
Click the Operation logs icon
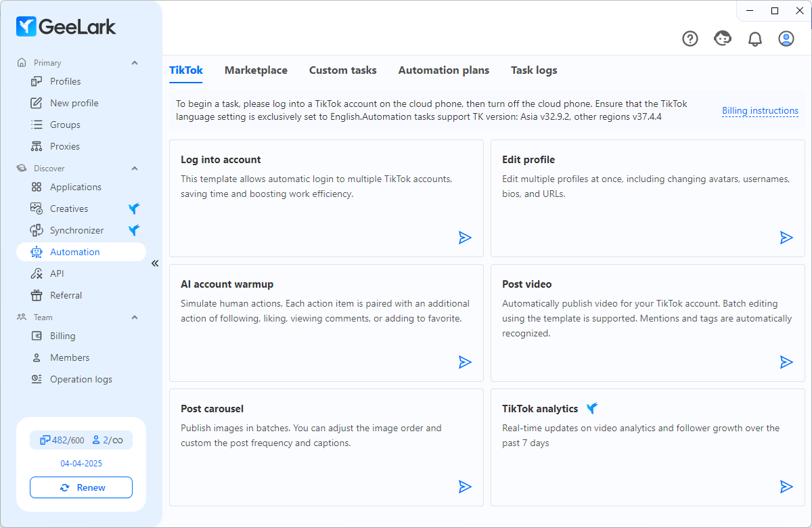(37, 379)
